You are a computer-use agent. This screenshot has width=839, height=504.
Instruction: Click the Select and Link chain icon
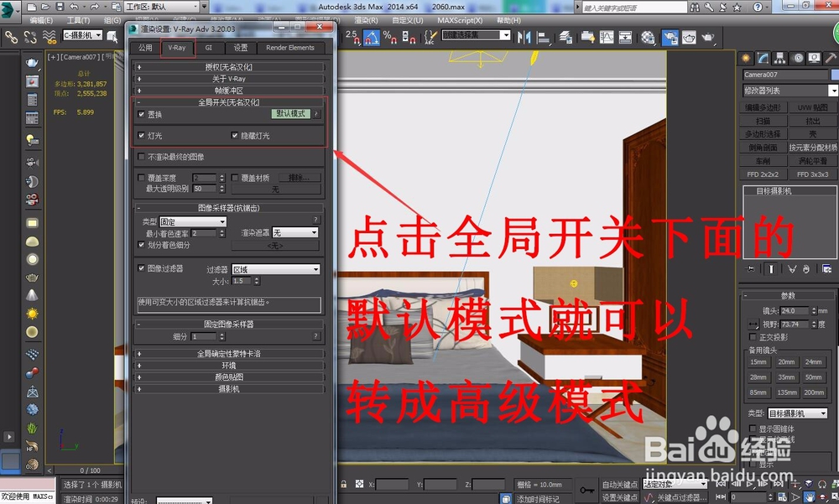pos(11,37)
